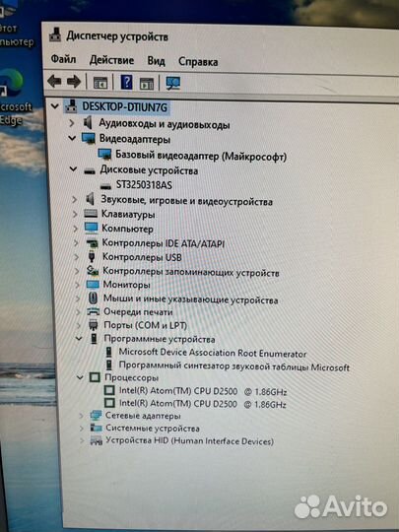
Task: Click the action pane toolbar icon
Action: (147, 84)
